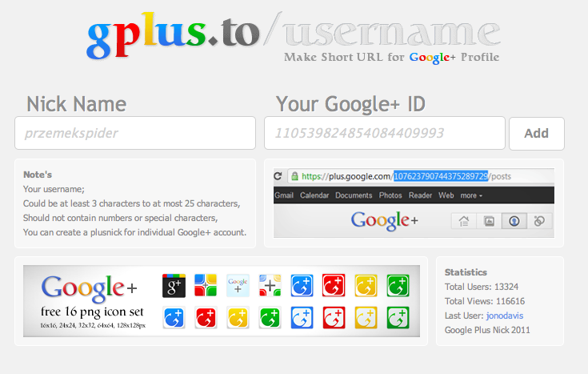The image size is (588, 374).
Task: Click the bottom-row rounded green G+ icon on gray tile
Action: pyautogui.click(x=270, y=318)
